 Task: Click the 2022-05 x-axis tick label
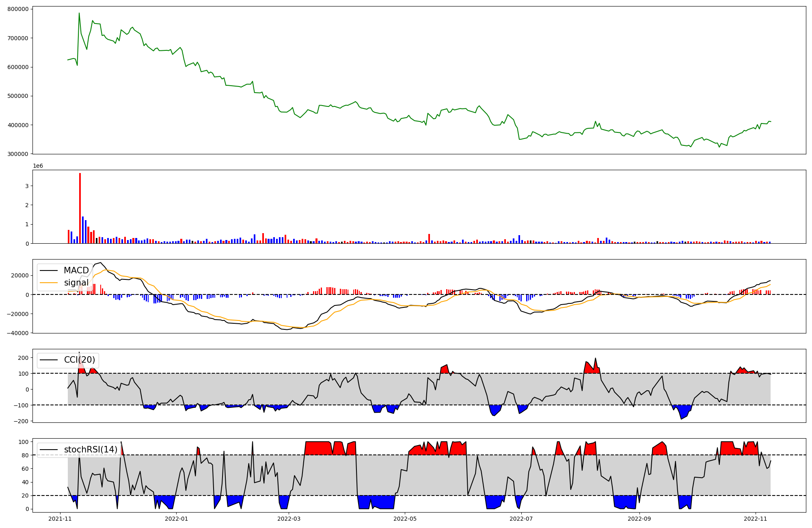[x=405, y=519]
